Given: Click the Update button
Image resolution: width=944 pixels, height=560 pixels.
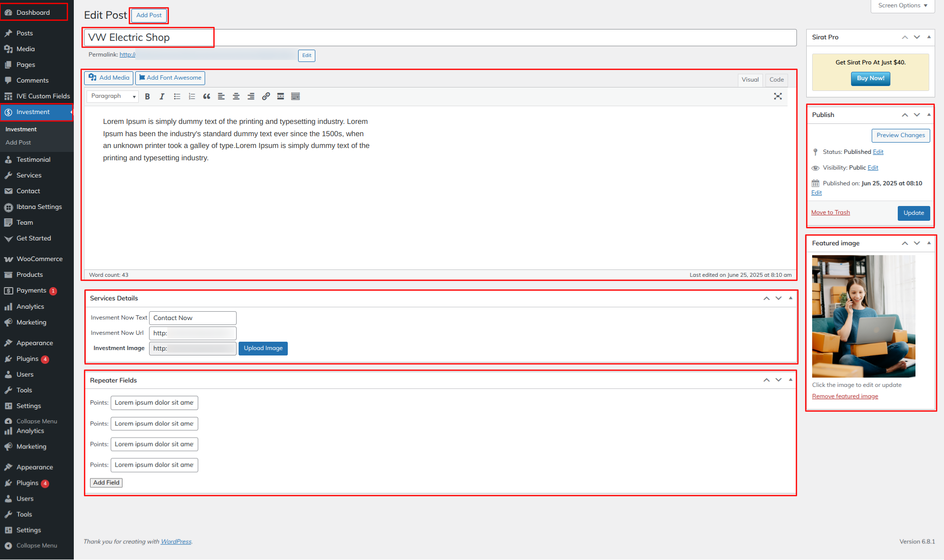Looking at the screenshot, I should [x=914, y=213].
